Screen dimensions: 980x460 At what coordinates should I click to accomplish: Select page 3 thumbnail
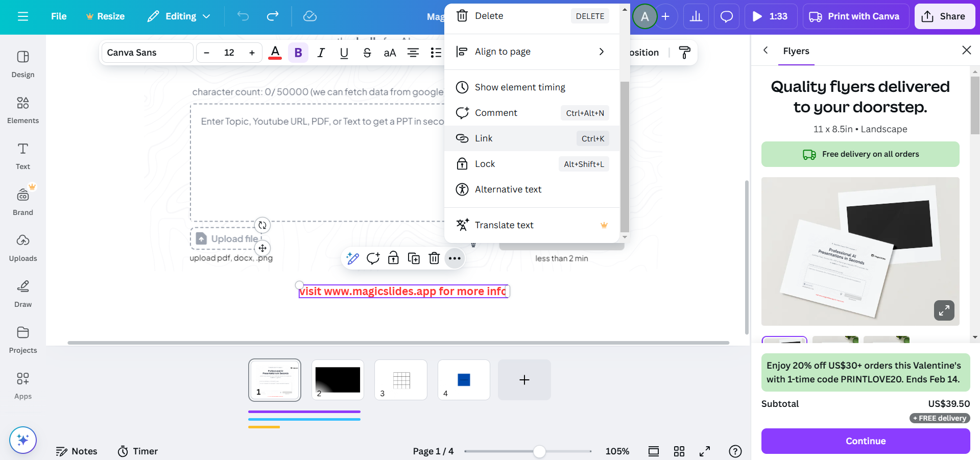pyautogui.click(x=401, y=380)
